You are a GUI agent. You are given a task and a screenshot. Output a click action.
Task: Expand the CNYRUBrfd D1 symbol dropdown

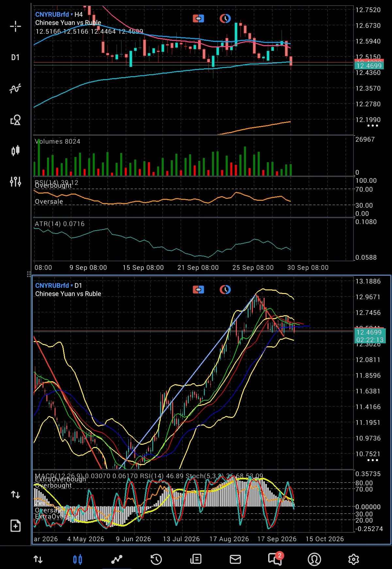[x=54, y=285]
